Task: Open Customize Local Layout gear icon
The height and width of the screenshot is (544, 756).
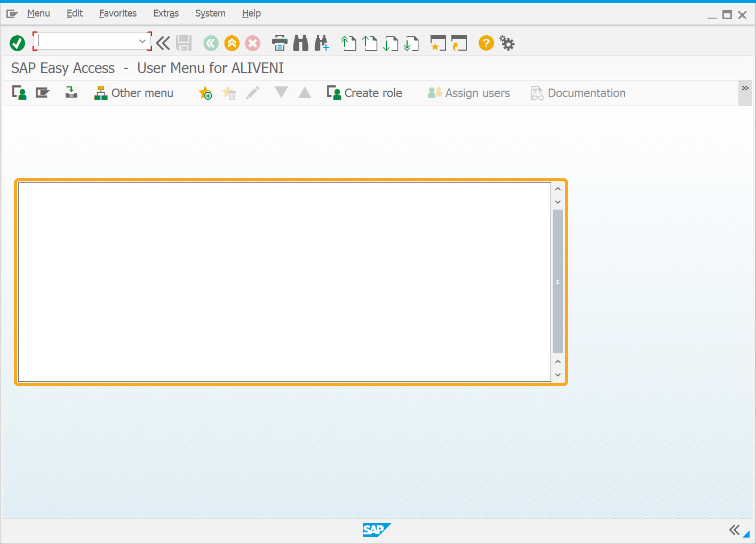Action: tap(507, 43)
